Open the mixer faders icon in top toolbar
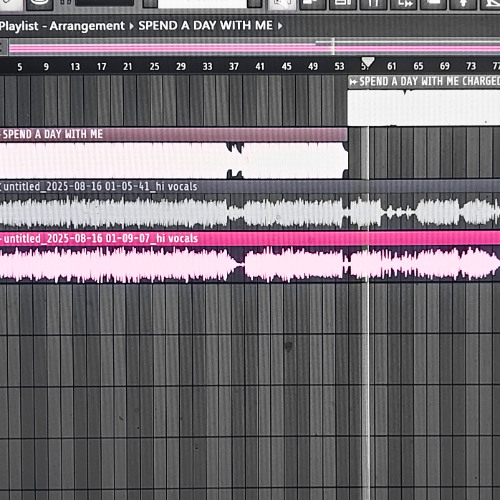500x500 pixels. [373, 3]
